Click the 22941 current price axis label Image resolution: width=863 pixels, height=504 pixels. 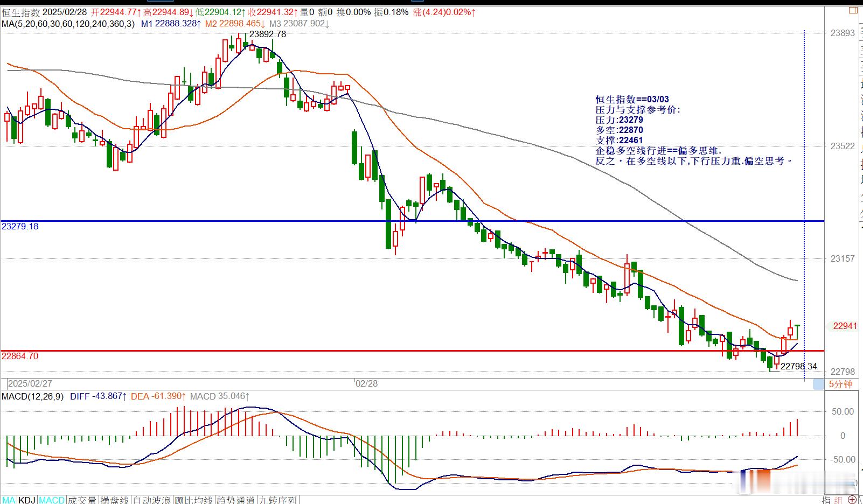(x=845, y=326)
